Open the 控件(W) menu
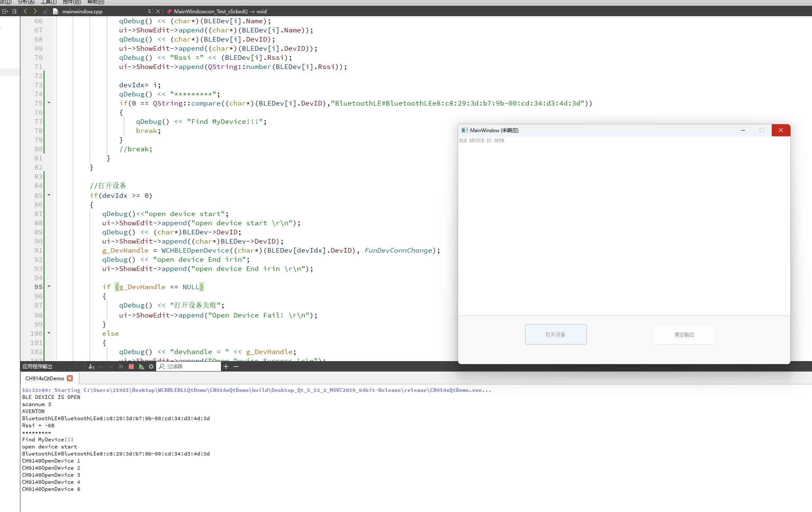812x512 pixels. [72, 2]
